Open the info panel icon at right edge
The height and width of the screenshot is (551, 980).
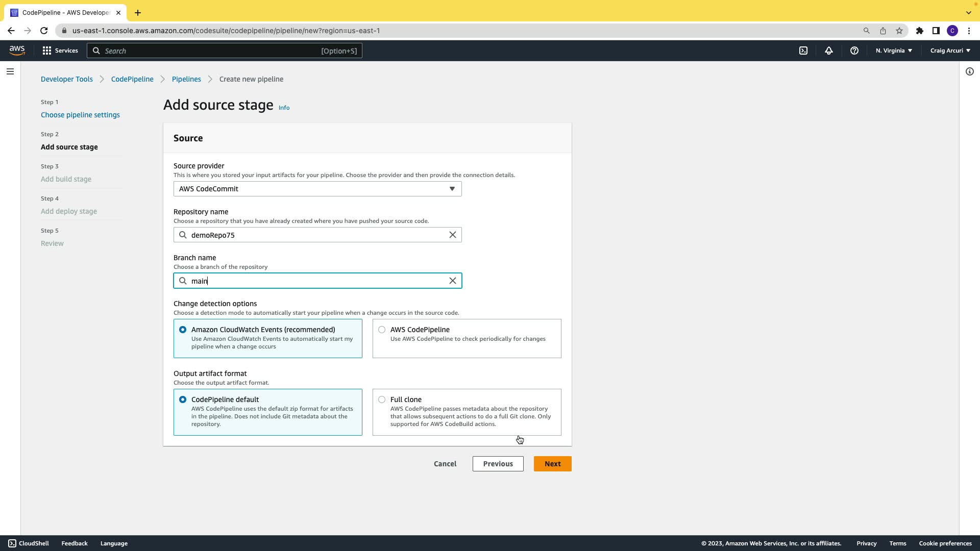tap(970, 71)
